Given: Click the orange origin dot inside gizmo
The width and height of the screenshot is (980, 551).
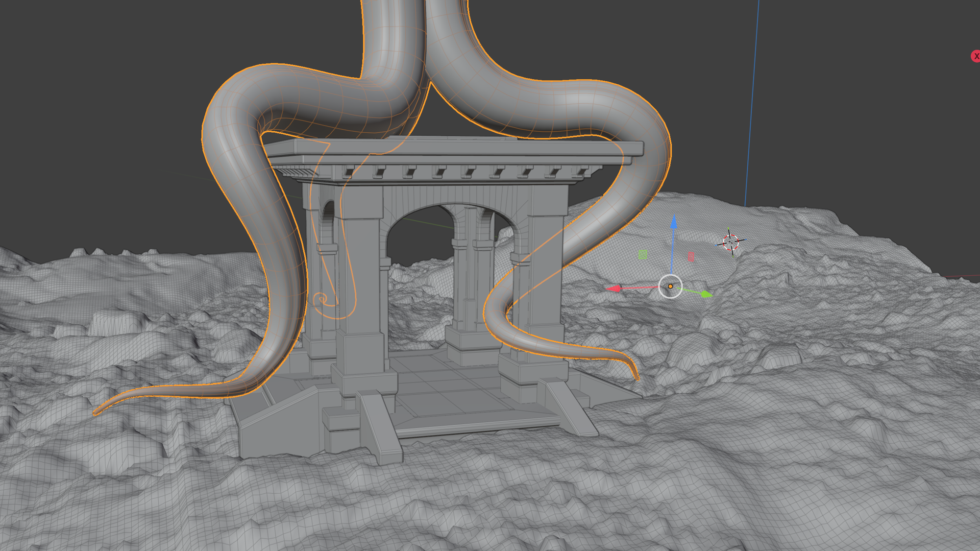Looking at the screenshot, I should click(670, 286).
